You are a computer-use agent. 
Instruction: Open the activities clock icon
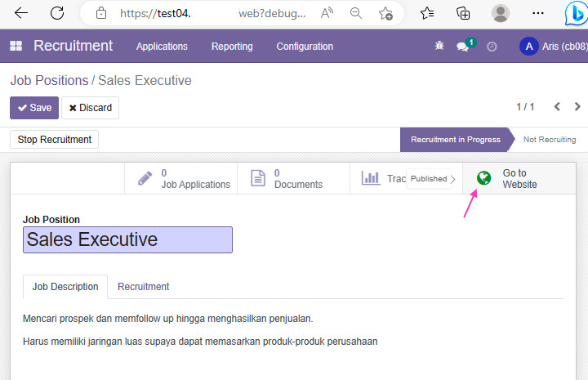click(492, 47)
